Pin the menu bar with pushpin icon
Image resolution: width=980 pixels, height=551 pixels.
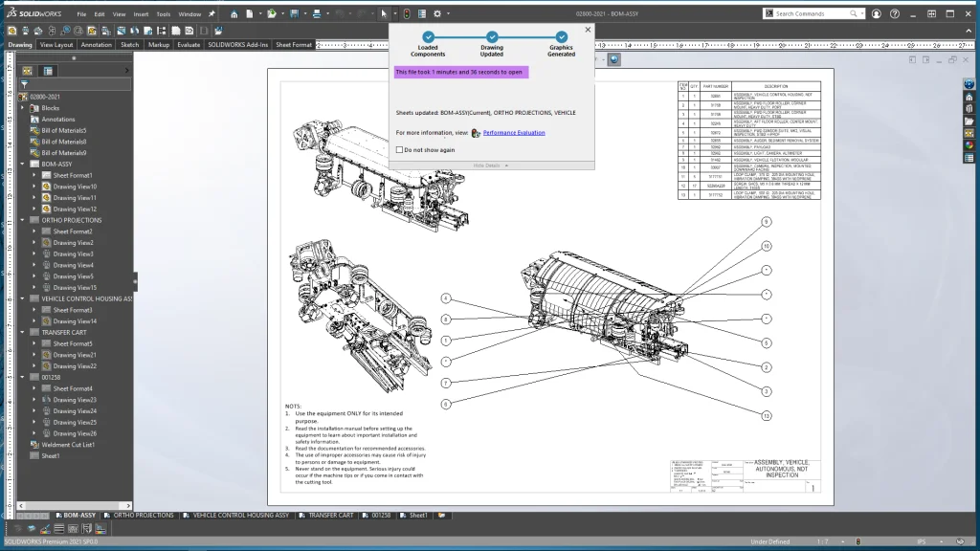212,13
